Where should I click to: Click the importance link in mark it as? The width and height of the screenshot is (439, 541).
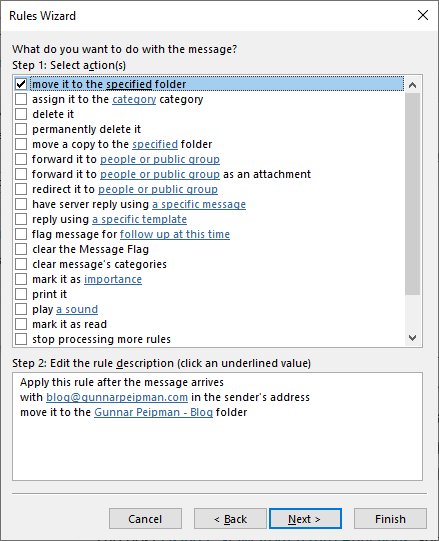113,279
